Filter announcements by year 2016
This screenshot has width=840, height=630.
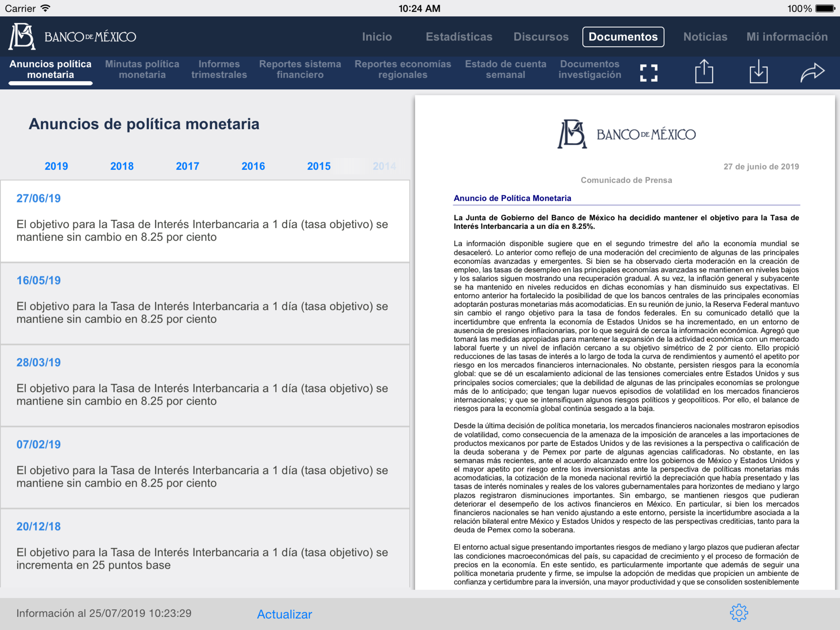[x=253, y=166]
